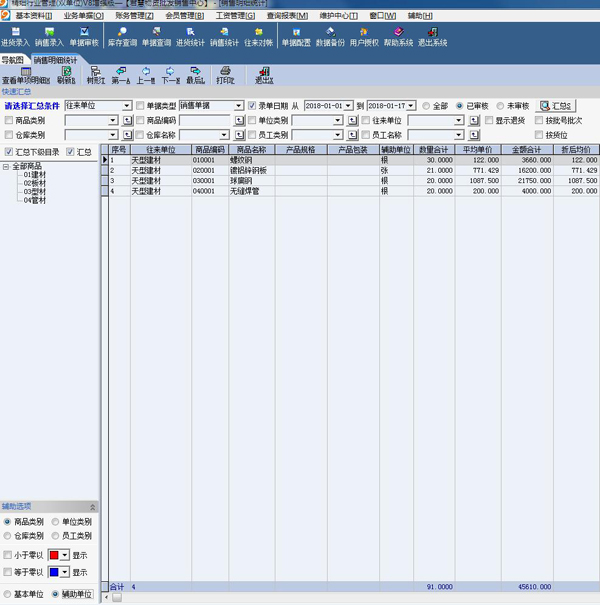The width and height of the screenshot is (600, 605).
Task: Open the 销售单据 document type dropdown
Action: coord(239,105)
